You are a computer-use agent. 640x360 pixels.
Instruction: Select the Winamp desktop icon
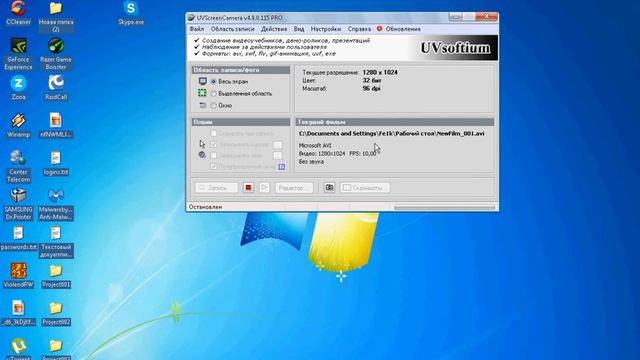(x=18, y=126)
